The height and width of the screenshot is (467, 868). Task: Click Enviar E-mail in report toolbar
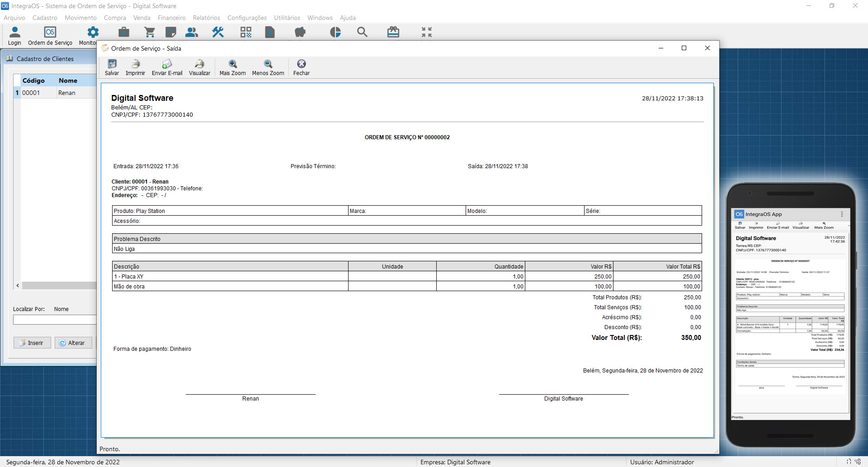pos(167,67)
